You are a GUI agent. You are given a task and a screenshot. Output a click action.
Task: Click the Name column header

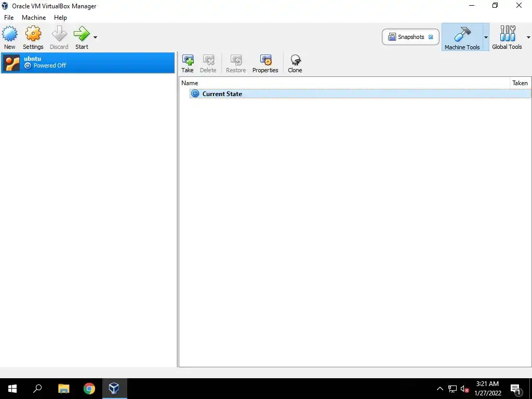click(x=344, y=83)
